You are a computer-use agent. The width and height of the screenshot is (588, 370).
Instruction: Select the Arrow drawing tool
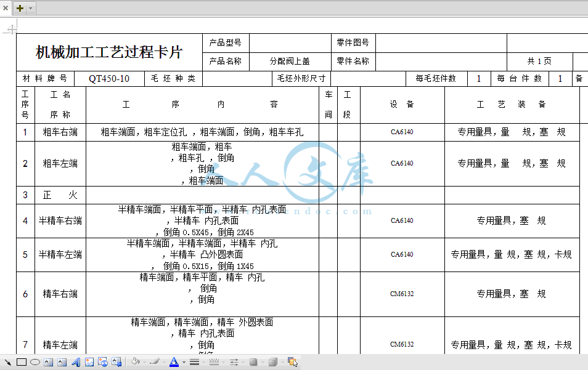[x=7, y=362]
